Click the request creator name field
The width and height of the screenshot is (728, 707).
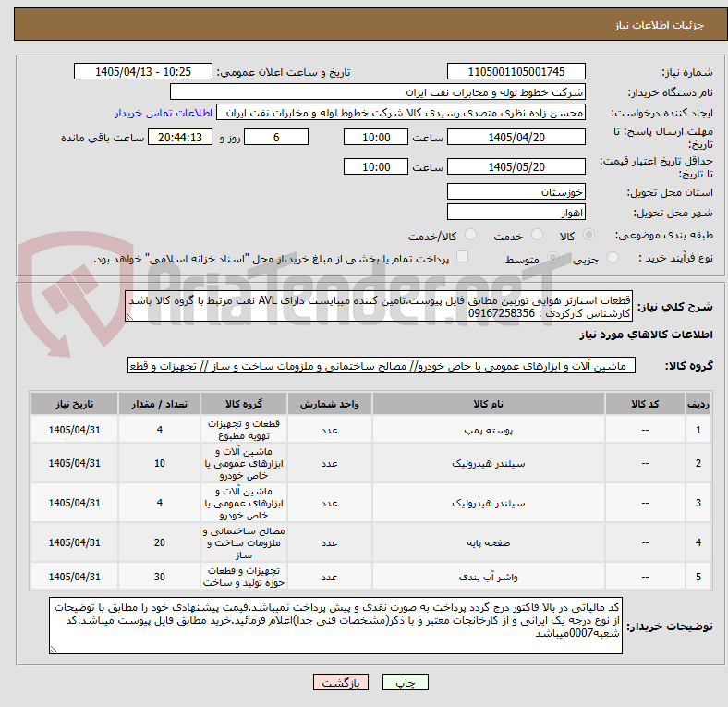coord(401,113)
